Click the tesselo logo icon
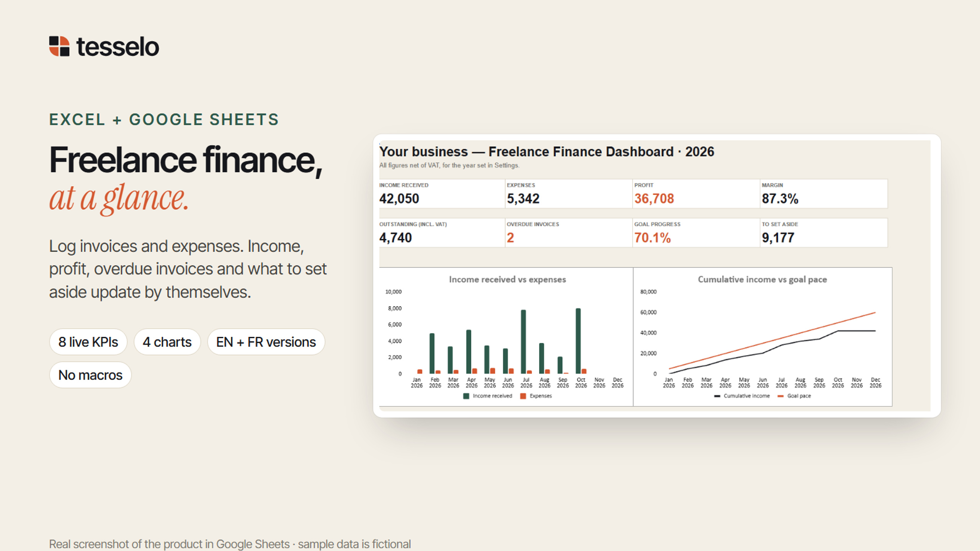The image size is (980, 551). (x=59, y=46)
